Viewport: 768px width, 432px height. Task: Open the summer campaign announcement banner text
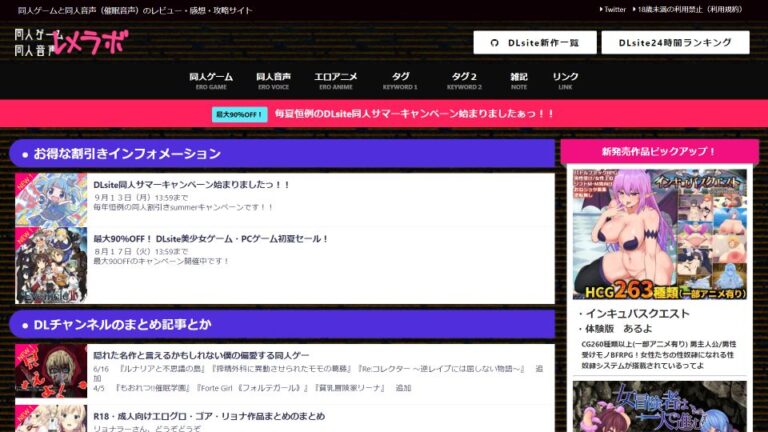[414, 114]
